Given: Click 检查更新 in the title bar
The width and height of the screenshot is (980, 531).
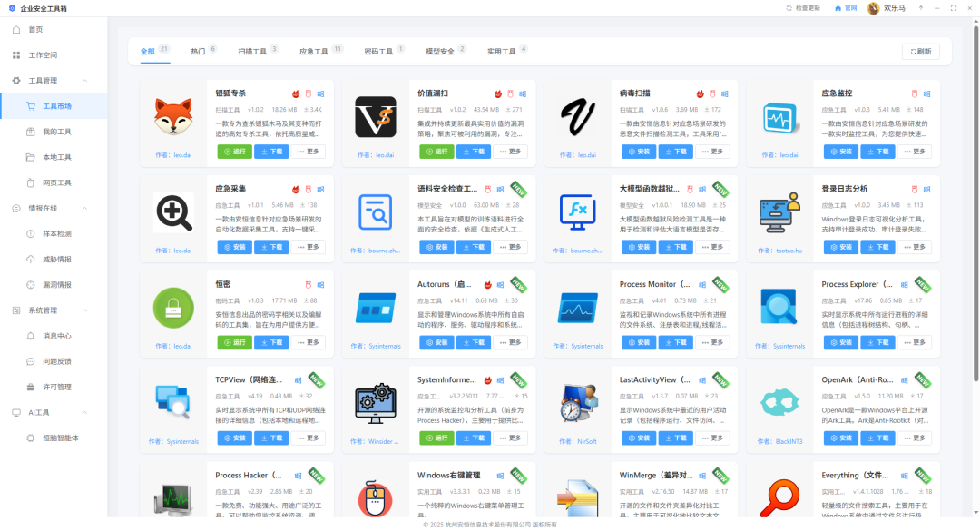Looking at the screenshot, I should coord(802,8).
